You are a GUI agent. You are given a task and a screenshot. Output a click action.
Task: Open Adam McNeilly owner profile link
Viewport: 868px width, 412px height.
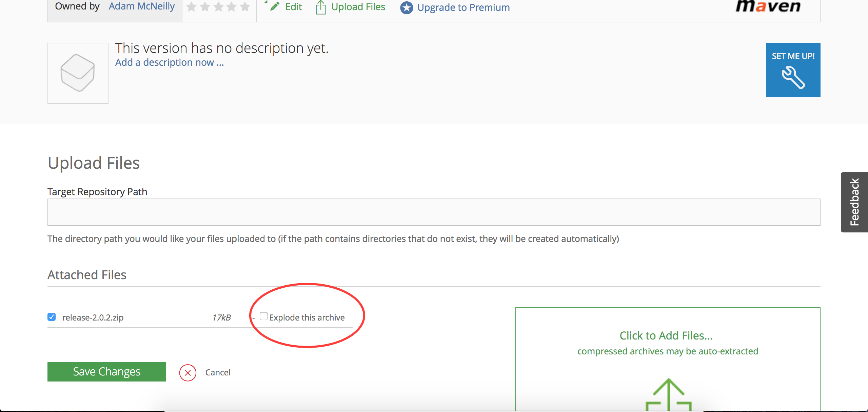[142, 6]
